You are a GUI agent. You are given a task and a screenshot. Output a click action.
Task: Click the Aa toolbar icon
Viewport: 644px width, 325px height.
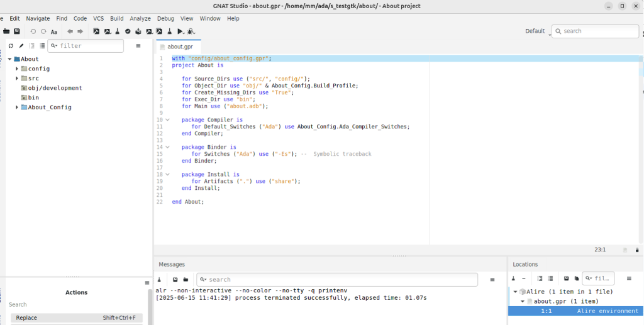tap(54, 31)
